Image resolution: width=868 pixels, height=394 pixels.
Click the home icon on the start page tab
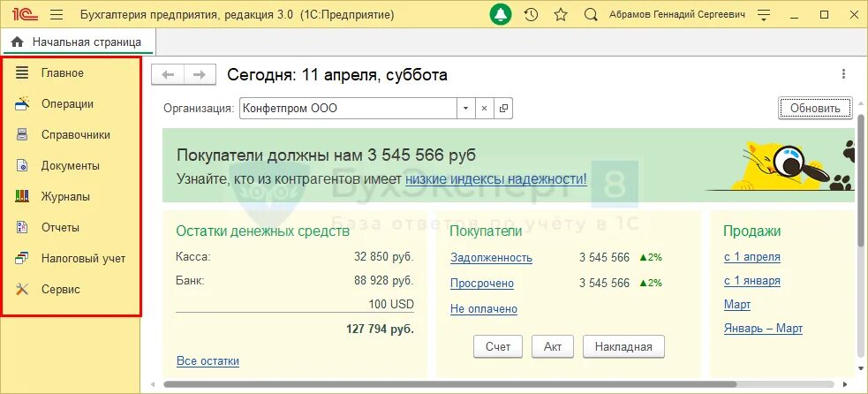tap(17, 42)
